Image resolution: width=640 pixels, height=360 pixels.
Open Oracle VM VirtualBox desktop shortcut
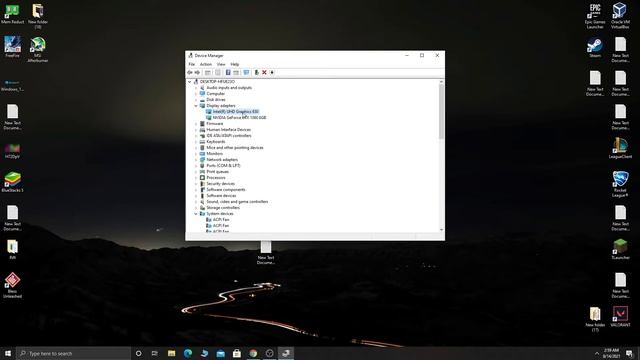click(620, 16)
